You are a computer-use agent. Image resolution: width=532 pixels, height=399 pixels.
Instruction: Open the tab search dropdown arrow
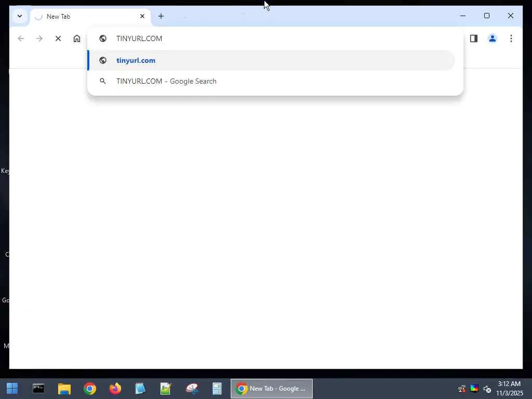[20, 16]
